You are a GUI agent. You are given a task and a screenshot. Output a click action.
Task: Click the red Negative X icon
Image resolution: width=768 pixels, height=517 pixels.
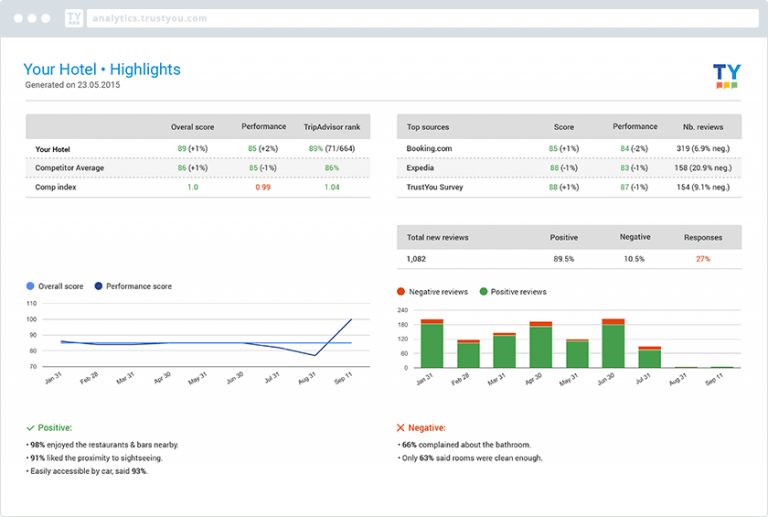pyautogui.click(x=401, y=427)
